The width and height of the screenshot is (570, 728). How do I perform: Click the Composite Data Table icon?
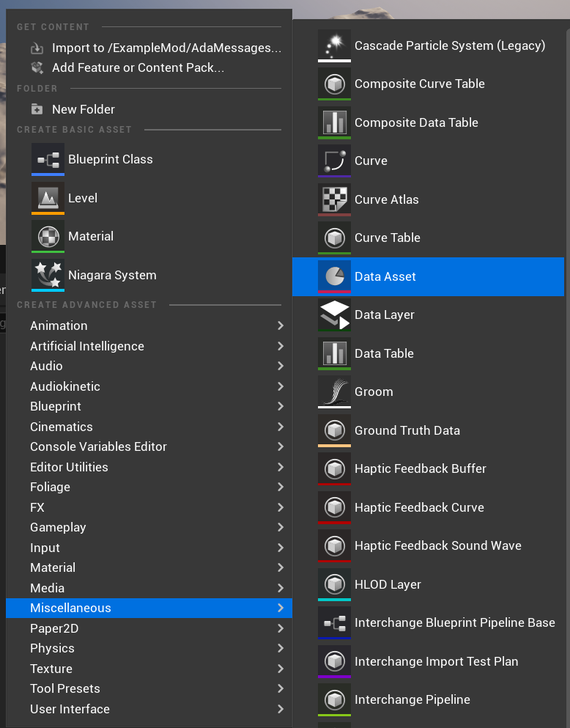[x=334, y=122]
